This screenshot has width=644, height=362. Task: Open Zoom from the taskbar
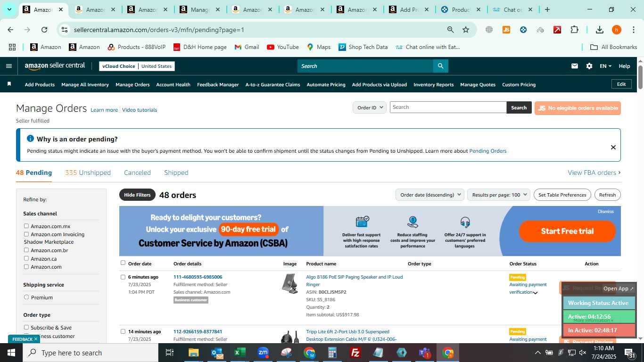point(263,353)
